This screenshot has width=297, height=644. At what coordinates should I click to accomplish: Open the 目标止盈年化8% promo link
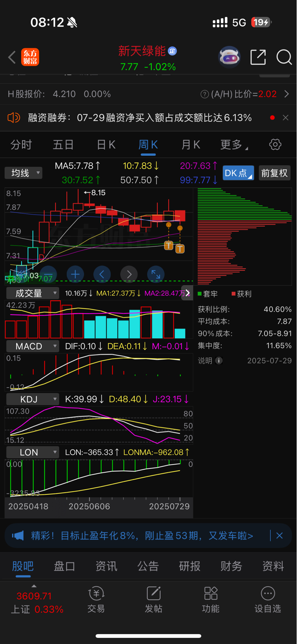click(x=142, y=536)
